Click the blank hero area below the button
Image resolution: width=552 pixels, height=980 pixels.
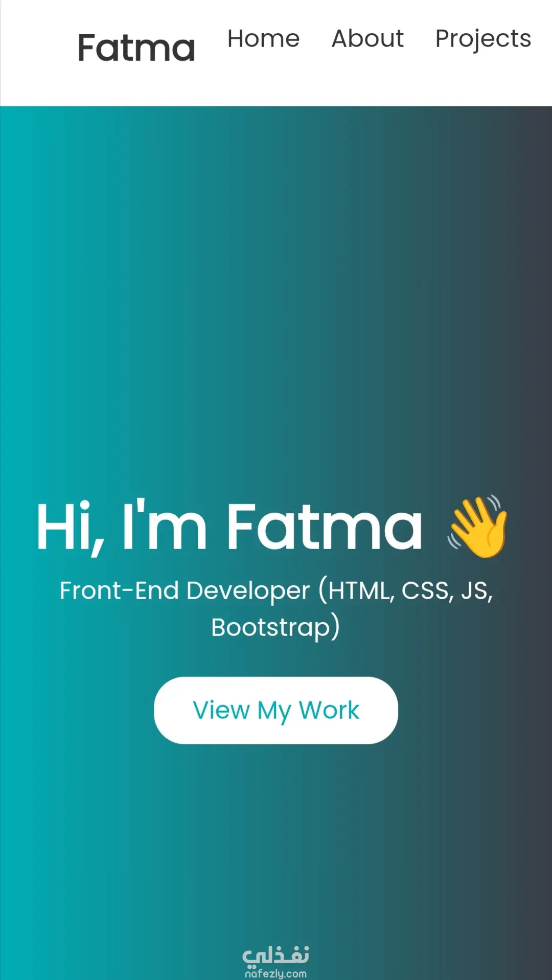click(x=276, y=838)
